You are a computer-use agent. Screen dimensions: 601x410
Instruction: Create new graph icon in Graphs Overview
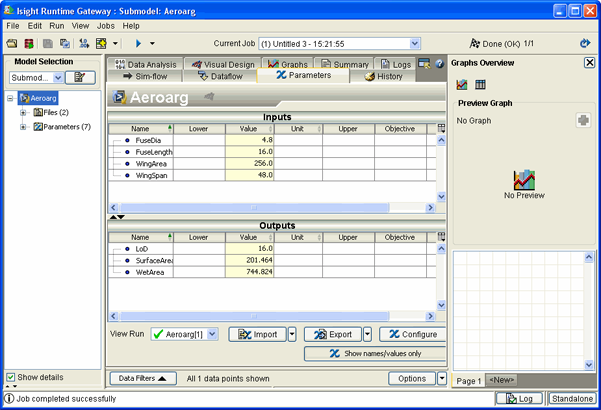[x=462, y=85]
